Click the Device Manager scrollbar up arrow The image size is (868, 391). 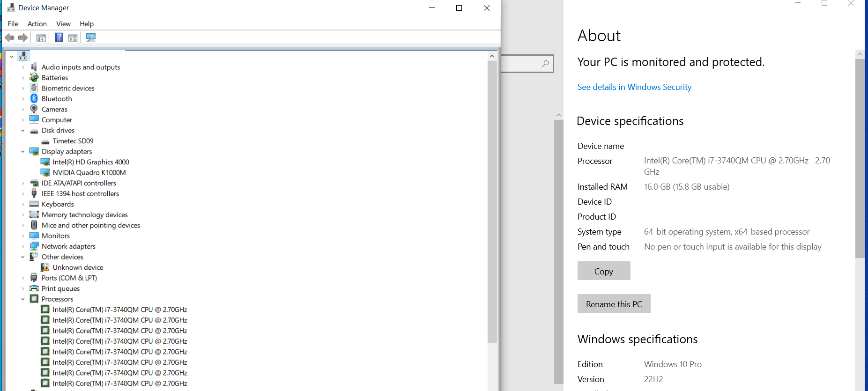point(492,56)
